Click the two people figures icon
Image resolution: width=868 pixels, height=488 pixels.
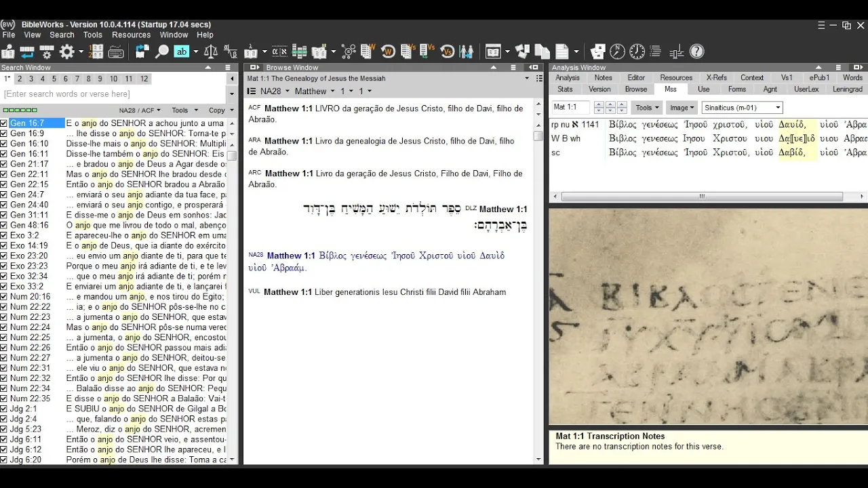(466, 52)
